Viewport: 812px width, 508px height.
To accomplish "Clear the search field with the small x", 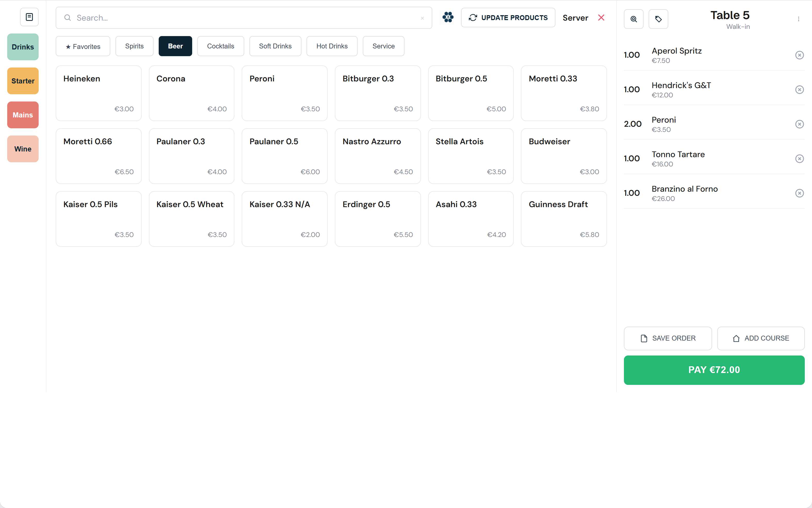I will tap(422, 18).
